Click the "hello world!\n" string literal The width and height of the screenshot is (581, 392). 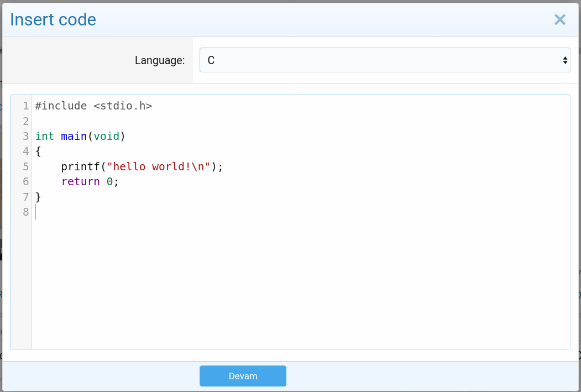click(159, 166)
